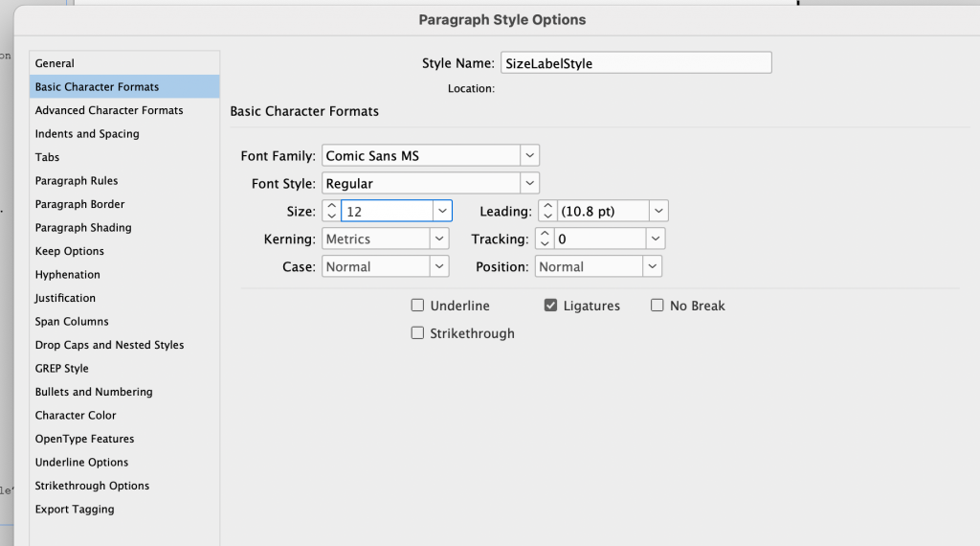This screenshot has height=546, width=980.
Task: Decrease Tracking with down stepper
Action: pyautogui.click(x=545, y=244)
